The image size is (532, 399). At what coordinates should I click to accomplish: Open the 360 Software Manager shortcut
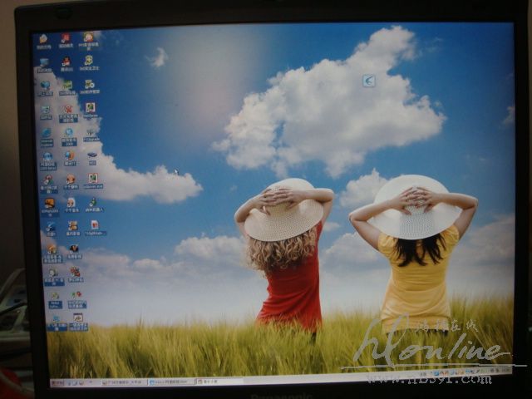click(x=90, y=86)
